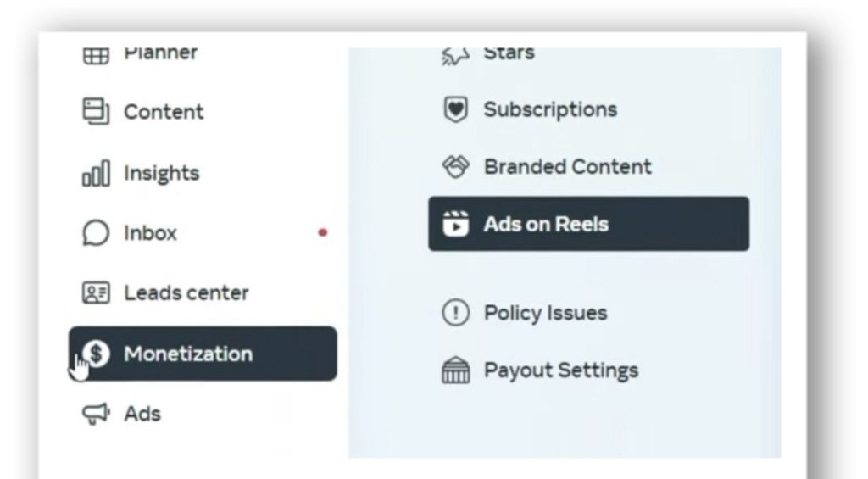Click the Branded Content handshake icon
868x479 pixels.
pos(456,167)
